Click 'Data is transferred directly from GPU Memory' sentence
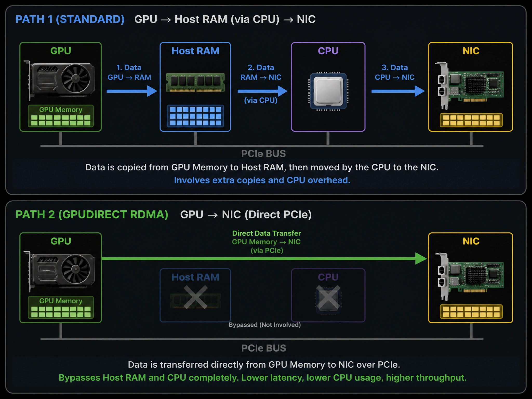 264,365
